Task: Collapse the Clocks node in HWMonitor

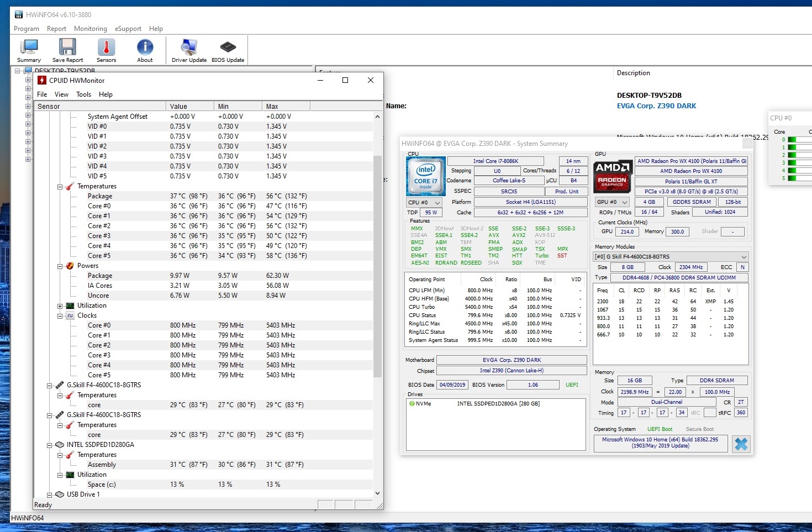Action: pyautogui.click(x=60, y=316)
